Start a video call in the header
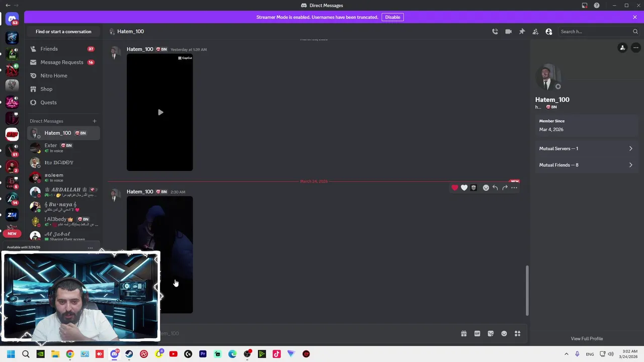This screenshot has width=644, height=362. [x=508, y=32]
